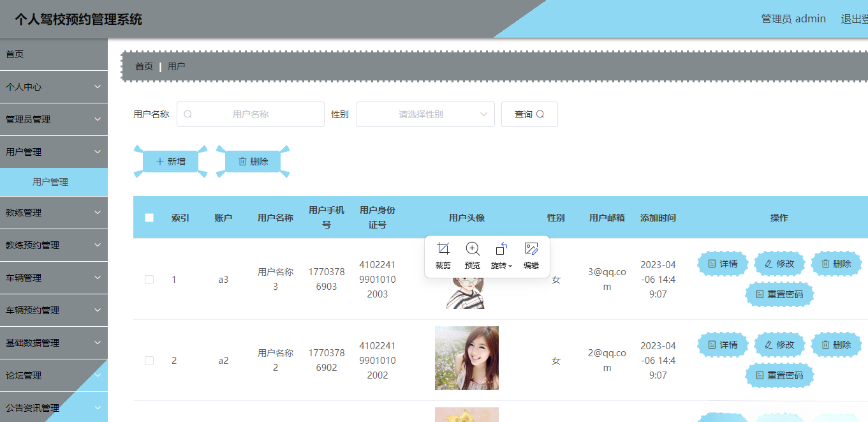Click the detail icon on user a2's 详情 button
This screenshot has width=868, height=422.
[x=713, y=344]
